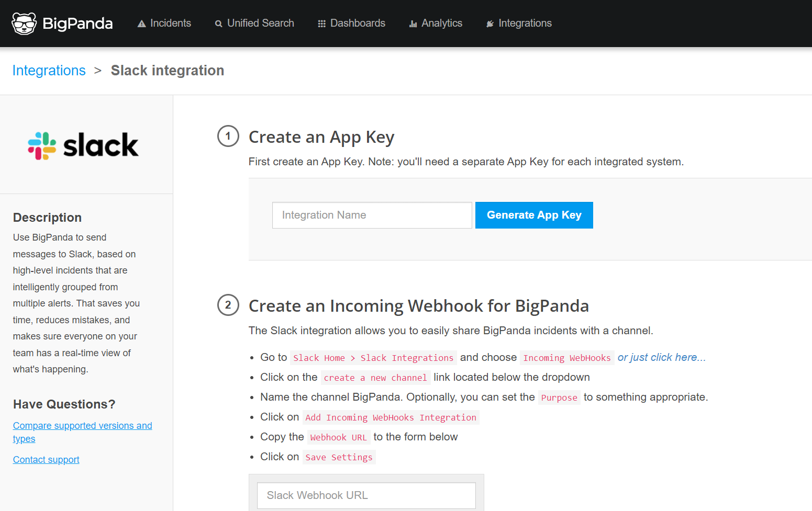Click inside the Slack Webhook URL field

click(366, 495)
